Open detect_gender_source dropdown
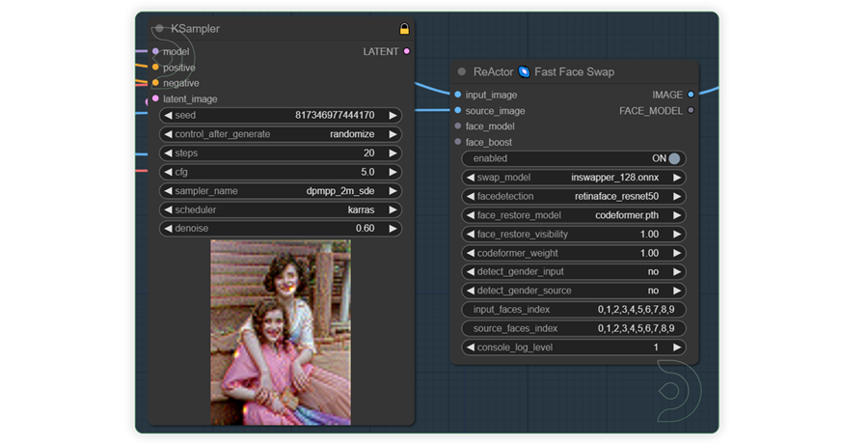Image resolution: width=868 pixels, height=445 pixels. (574, 291)
